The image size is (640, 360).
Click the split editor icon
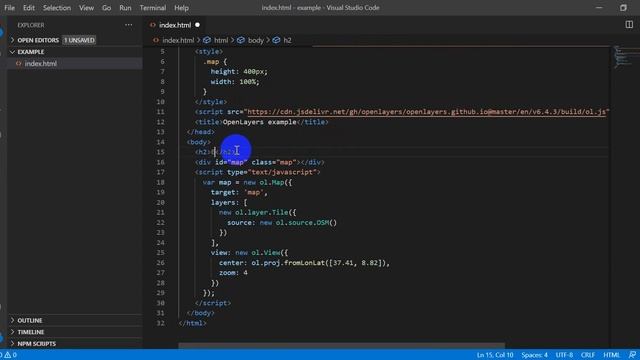pyautogui.click(x=629, y=24)
